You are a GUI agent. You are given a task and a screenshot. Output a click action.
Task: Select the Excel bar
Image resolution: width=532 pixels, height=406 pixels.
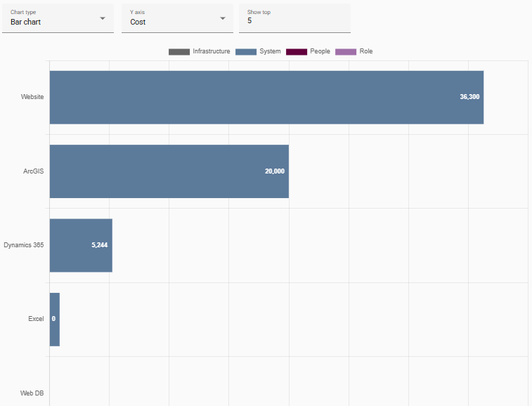55,320
